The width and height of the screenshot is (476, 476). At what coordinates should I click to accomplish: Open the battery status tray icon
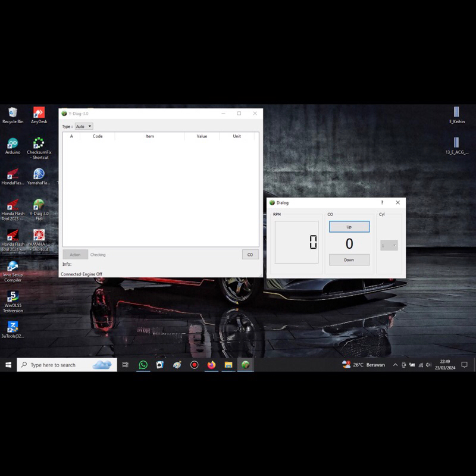pyautogui.click(x=412, y=365)
